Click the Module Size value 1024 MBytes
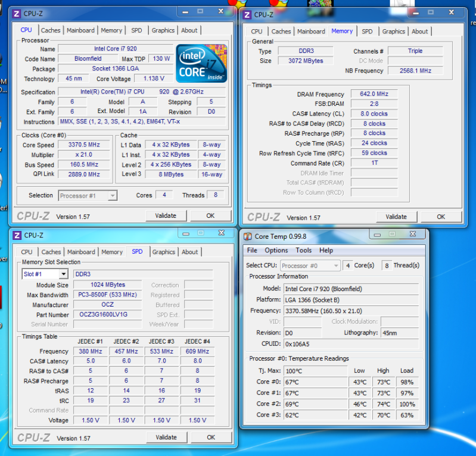476x456 pixels. [x=107, y=285]
